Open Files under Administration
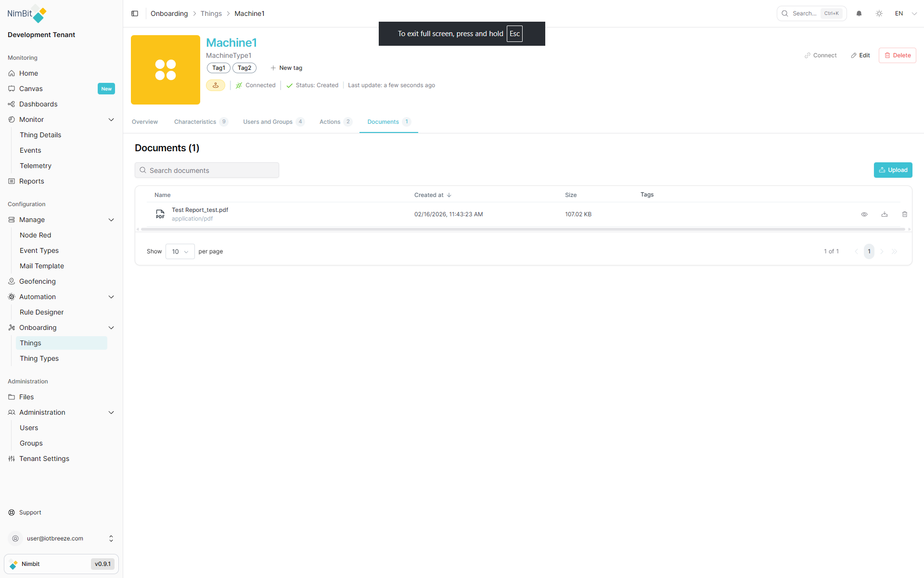The image size is (924, 578). click(x=12, y=397)
